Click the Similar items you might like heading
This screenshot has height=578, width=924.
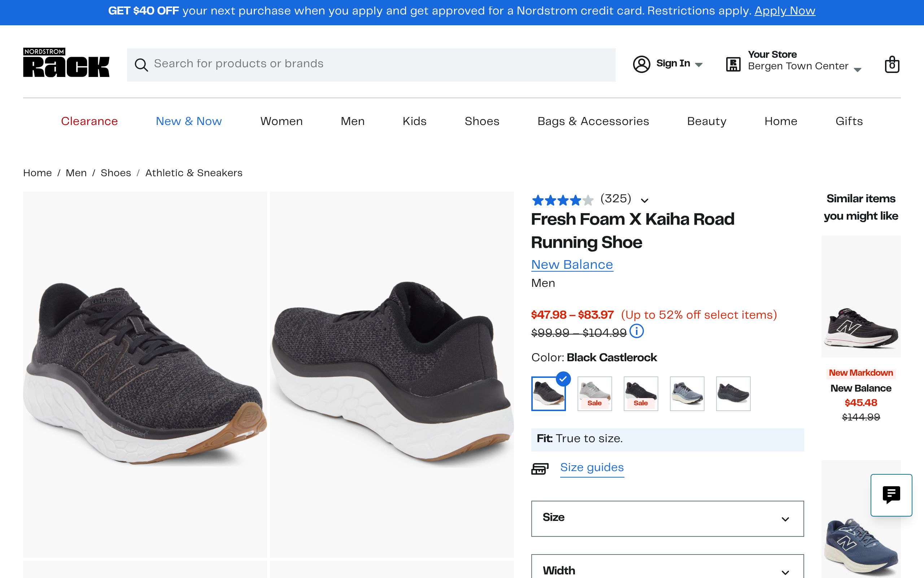(x=860, y=207)
